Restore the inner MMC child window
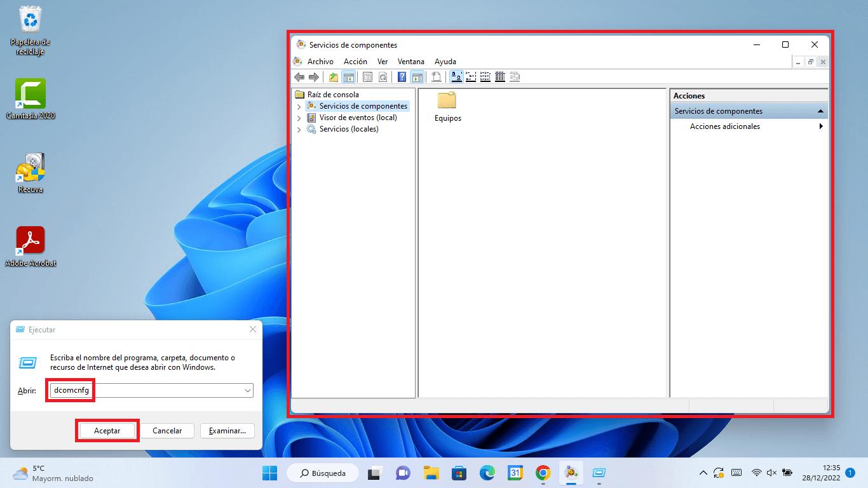The image size is (868, 488). pyautogui.click(x=811, y=62)
